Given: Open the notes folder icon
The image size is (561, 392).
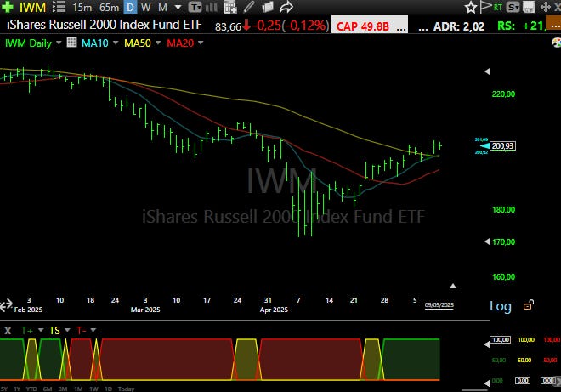Looking at the screenshot, I should point(267,7).
